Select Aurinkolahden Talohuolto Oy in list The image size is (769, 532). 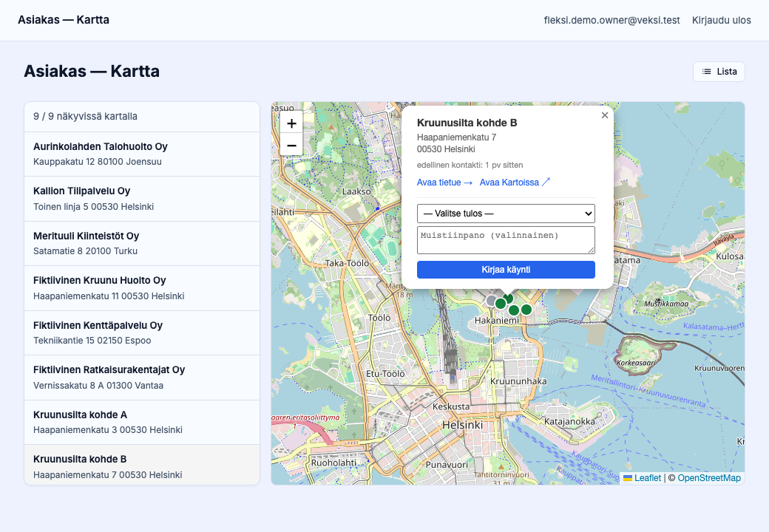(142, 154)
